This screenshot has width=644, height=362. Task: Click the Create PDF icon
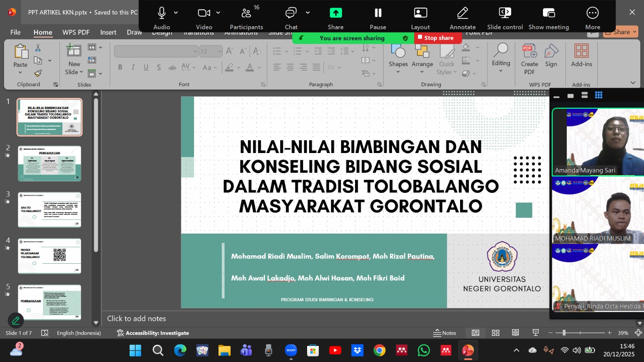tap(529, 52)
